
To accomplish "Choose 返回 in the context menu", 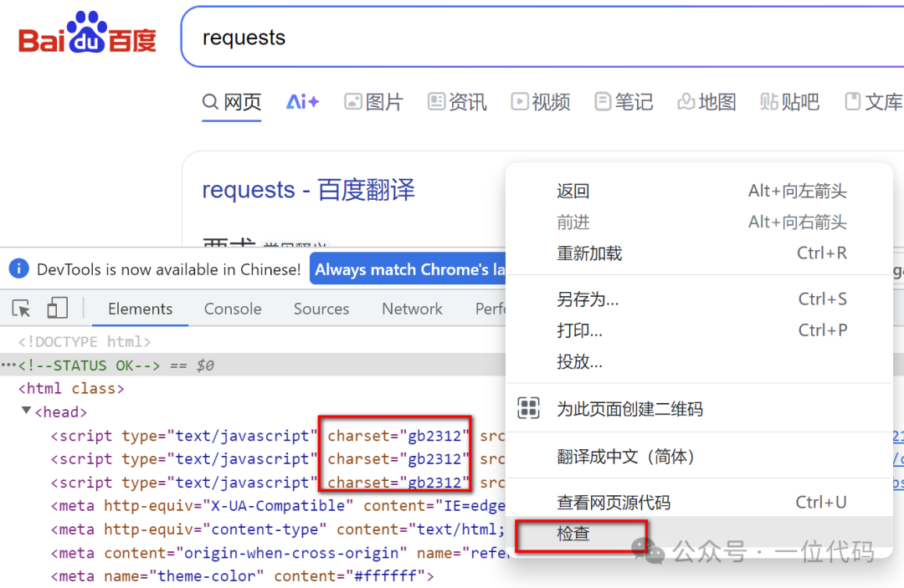I will tap(699, 191).
